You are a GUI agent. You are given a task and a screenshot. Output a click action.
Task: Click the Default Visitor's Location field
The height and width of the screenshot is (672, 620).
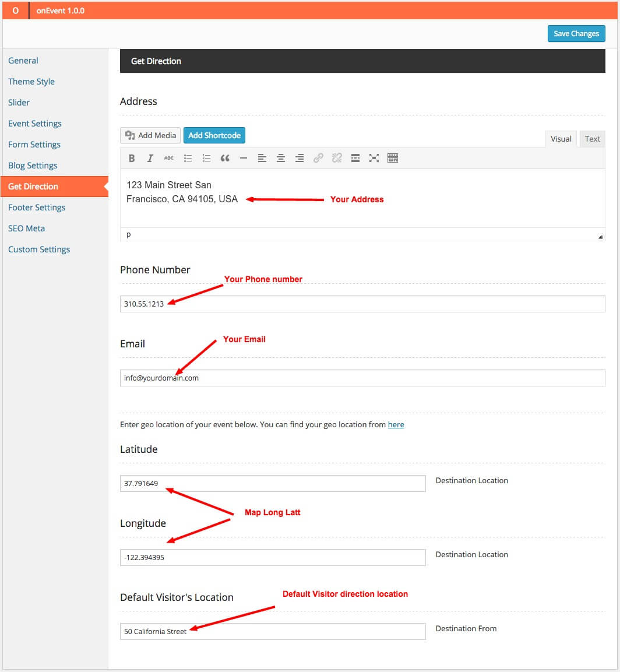click(x=273, y=631)
